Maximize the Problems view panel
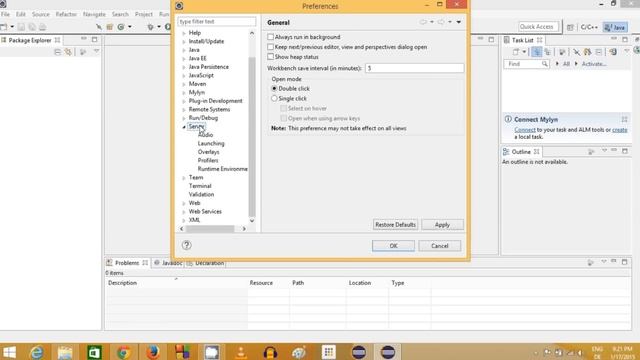Image resolution: width=640 pixels, height=360 pixels. [x=624, y=262]
